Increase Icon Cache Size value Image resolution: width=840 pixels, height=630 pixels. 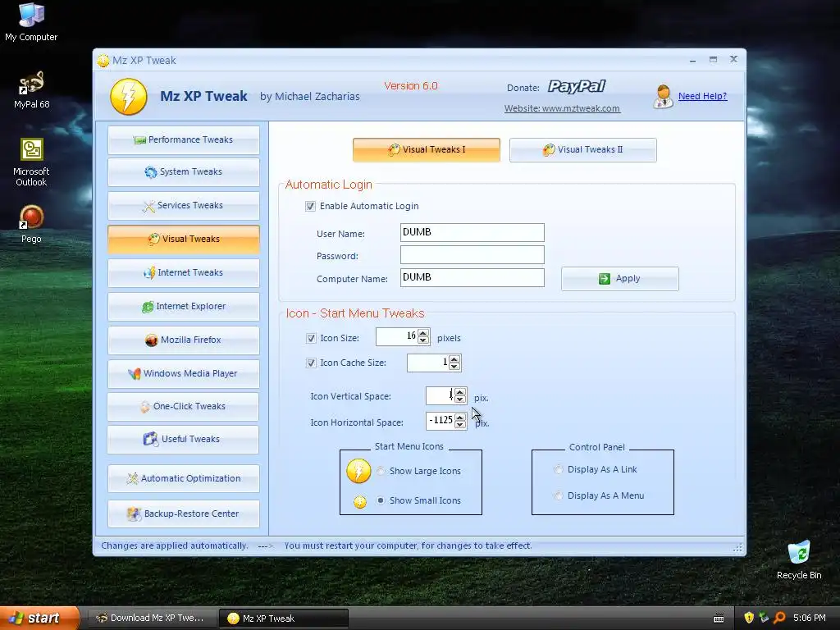click(454, 359)
